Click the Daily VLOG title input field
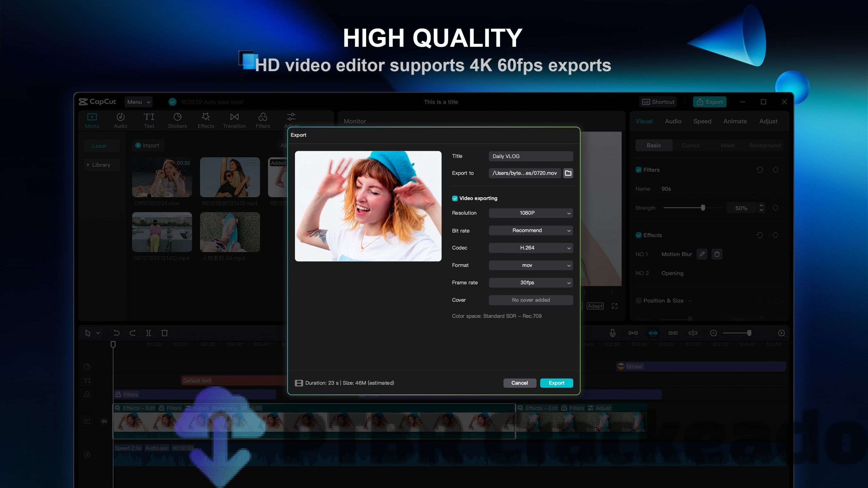 click(531, 156)
